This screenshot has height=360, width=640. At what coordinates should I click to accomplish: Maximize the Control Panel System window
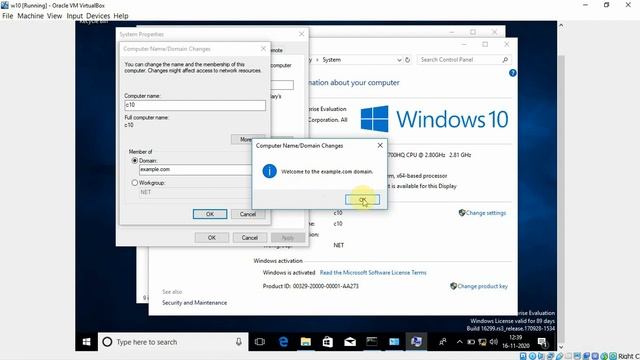pos(485,44)
